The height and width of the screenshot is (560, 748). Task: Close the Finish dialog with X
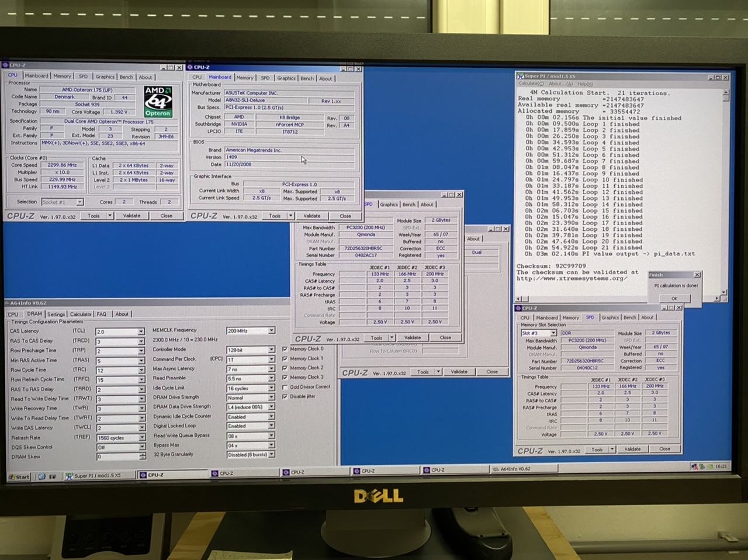(697, 275)
